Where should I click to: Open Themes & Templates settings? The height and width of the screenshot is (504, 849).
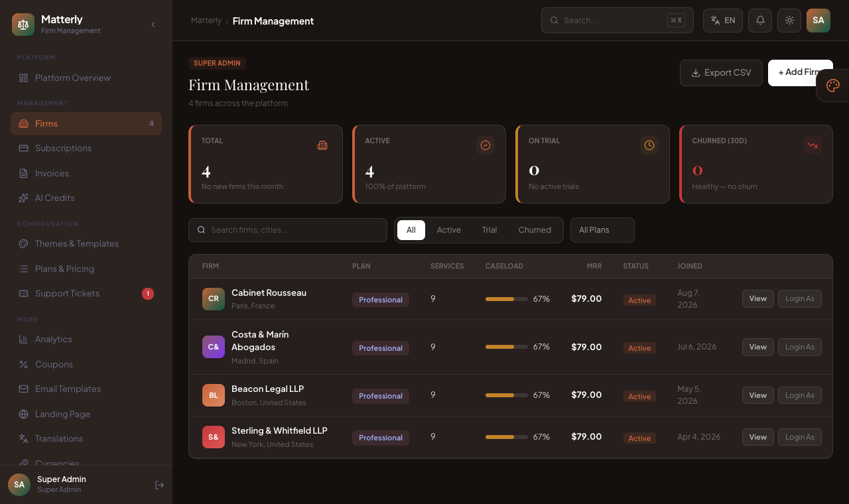(86, 244)
